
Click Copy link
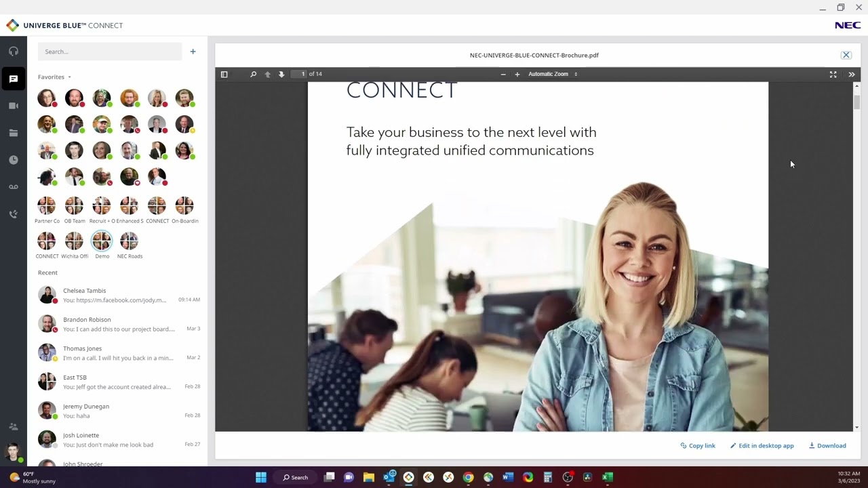pos(698,446)
